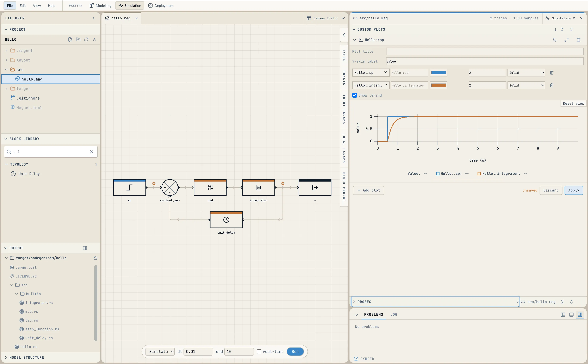Viewport: 588px width, 364px height.
Task: Click the Discard button
Action: pos(551,190)
